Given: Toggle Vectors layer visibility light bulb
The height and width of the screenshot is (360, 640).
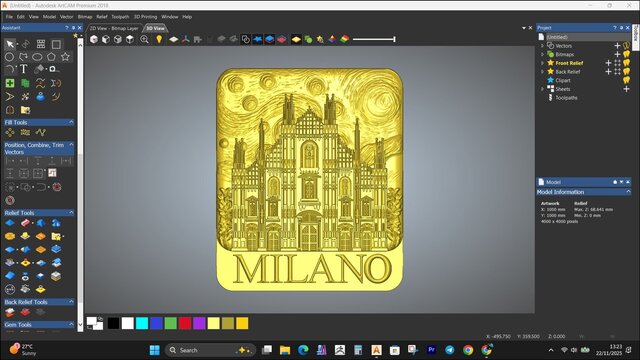Looking at the screenshot, I should [x=627, y=46].
